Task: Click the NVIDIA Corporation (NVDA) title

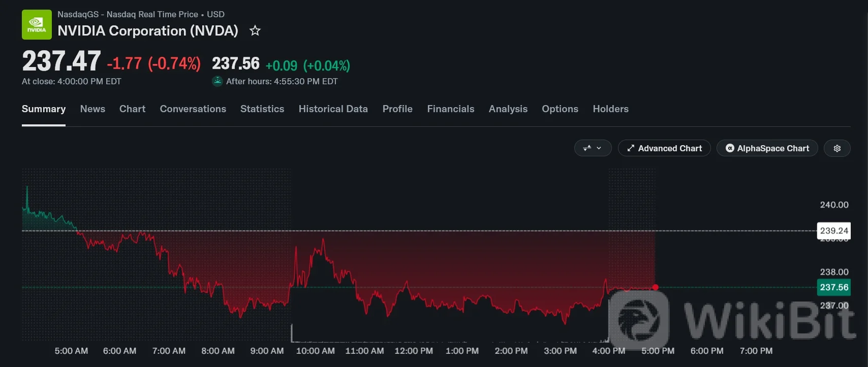Action: point(148,31)
